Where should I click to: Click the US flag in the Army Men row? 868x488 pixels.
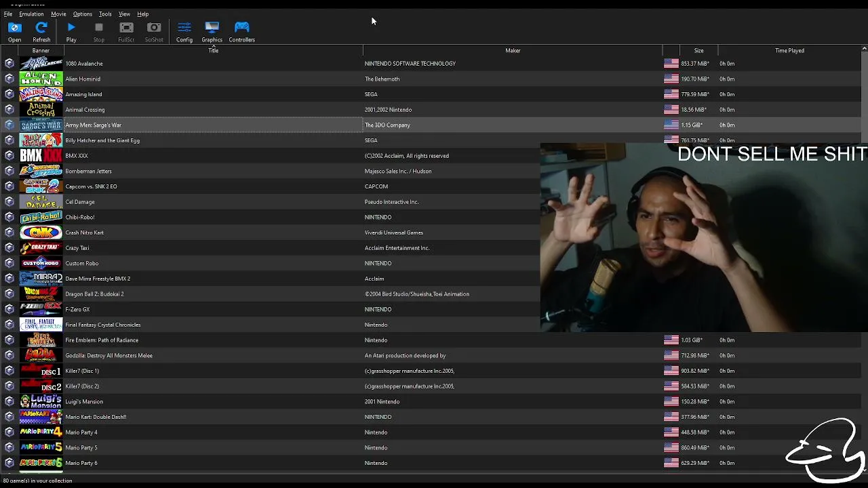(671, 125)
